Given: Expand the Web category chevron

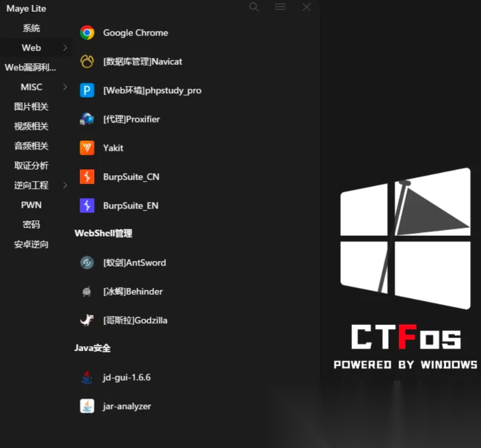Looking at the screenshot, I should [65, 48].
